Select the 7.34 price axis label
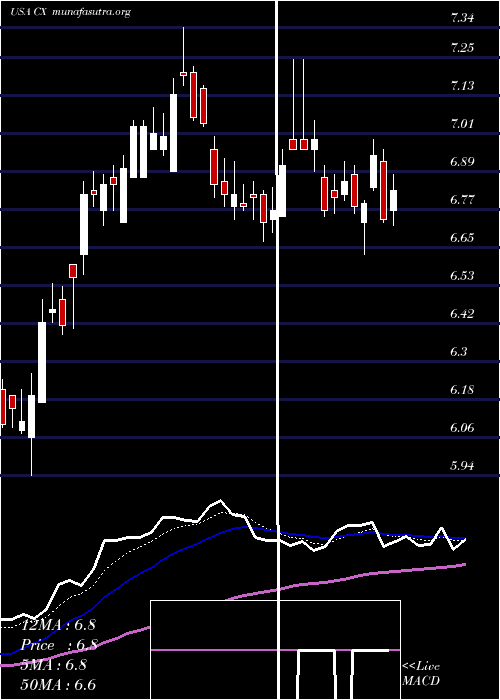The width and height of the screenshot is (500, 700). 462,18
